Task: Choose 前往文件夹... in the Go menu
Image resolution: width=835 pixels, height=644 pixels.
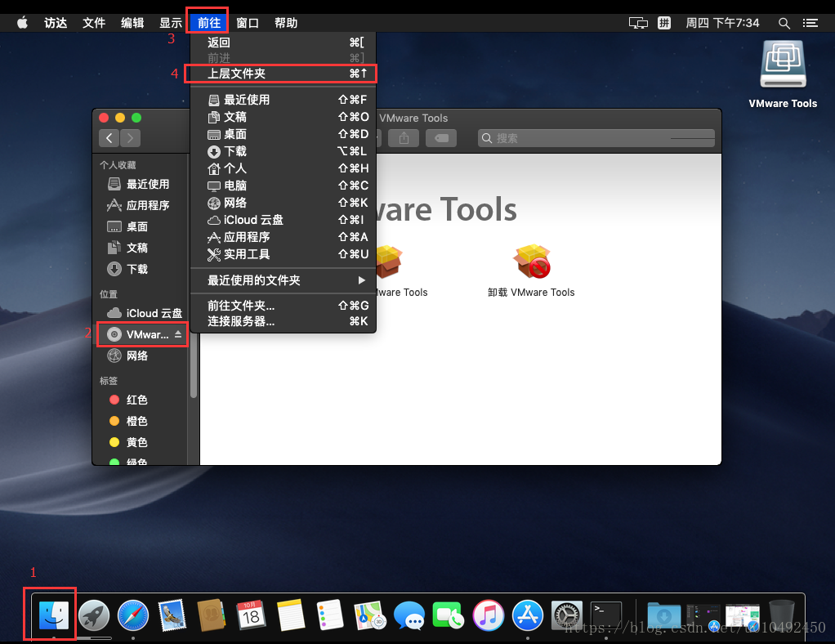Action: (284, 306)
